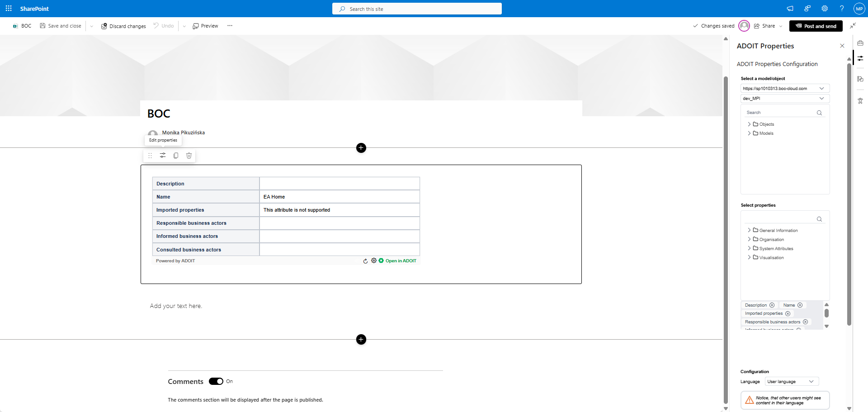Remove the Description property tag
This screenshot has width=868, height=412.
tap(772, 305)
